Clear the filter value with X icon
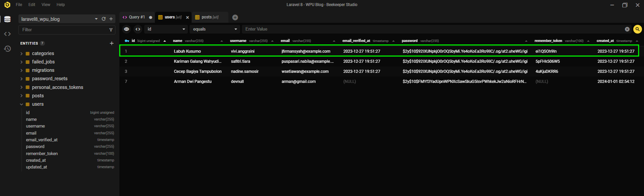 (627, 29)
